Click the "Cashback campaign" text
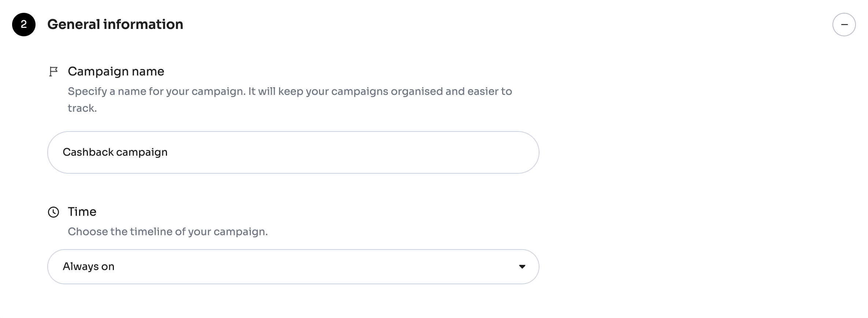 [x=115, y=152]
